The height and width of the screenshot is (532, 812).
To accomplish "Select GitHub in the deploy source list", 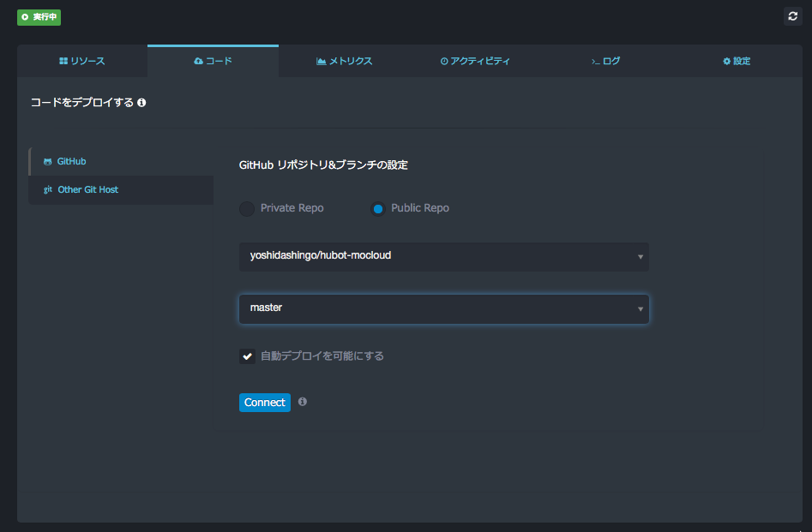I will pos(121,161).
